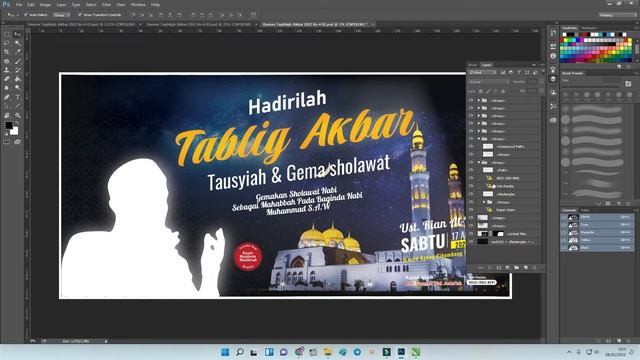The height and width of the screenshot is (360, 640).
Task: Select the Crop tool
Action: (7, 52)
